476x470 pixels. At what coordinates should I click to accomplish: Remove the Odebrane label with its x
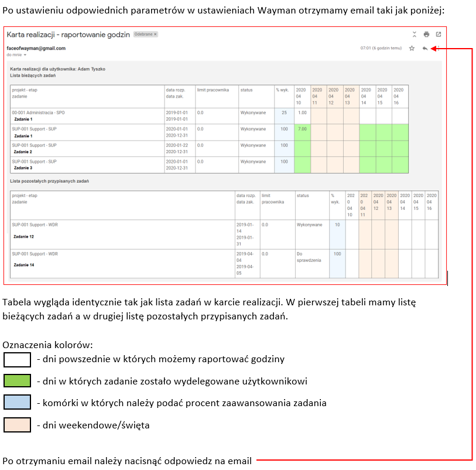click(x=155, y=35)
